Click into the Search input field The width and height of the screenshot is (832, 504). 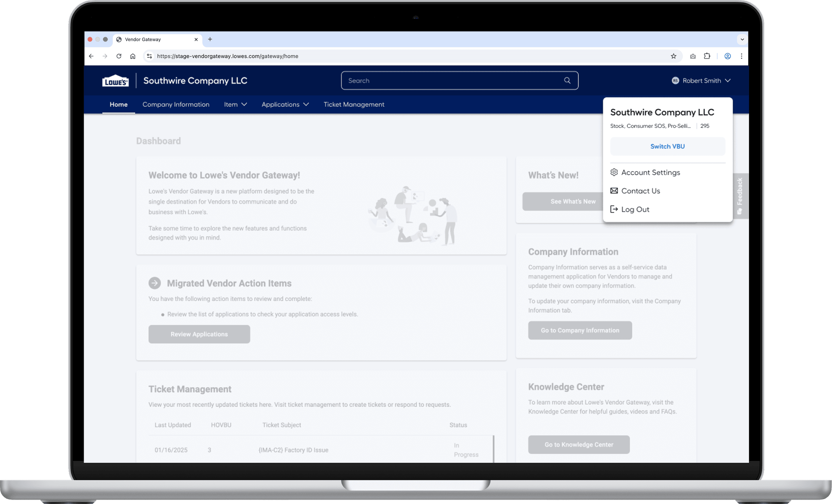(452, 80)
